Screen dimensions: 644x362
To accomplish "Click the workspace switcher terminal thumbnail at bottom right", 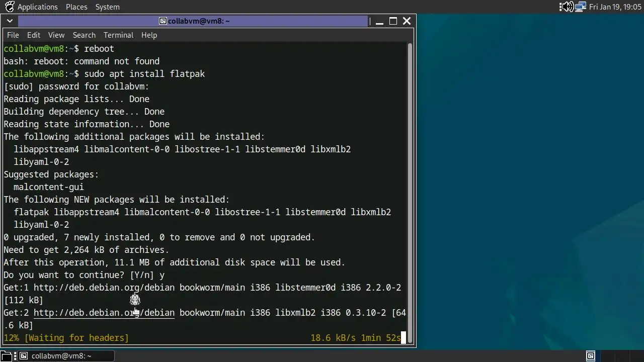I will pos(591,356).
